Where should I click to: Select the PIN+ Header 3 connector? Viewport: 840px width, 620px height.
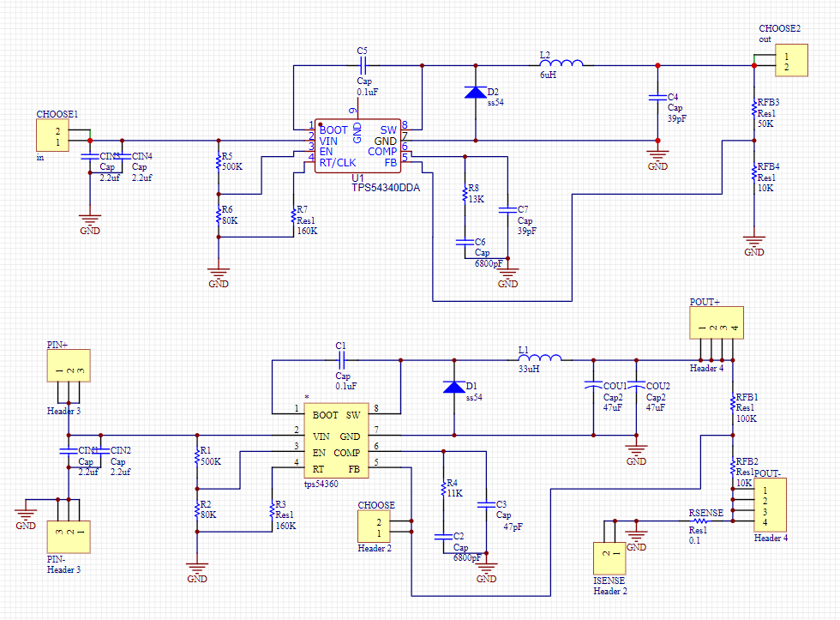coord(69,365)
